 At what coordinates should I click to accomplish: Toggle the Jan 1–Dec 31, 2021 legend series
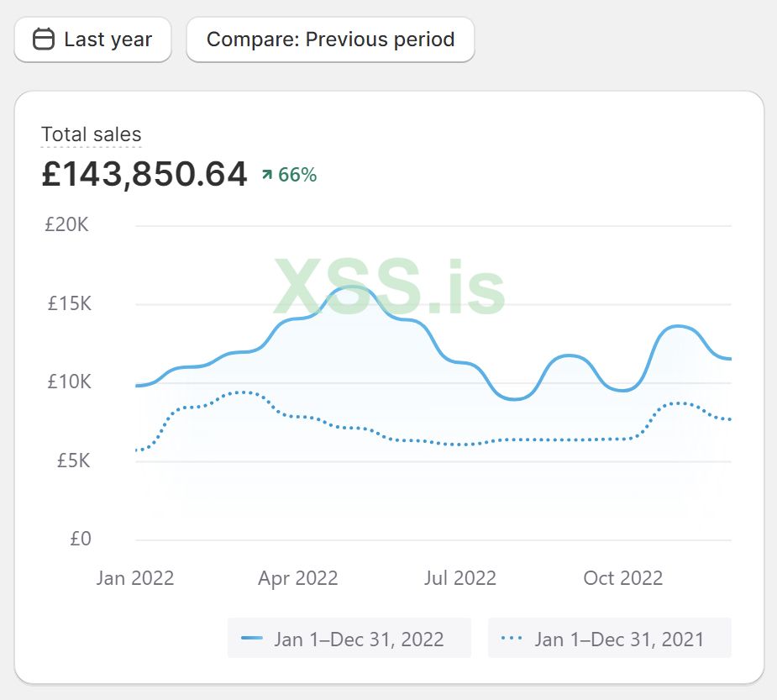pos(609,639)
